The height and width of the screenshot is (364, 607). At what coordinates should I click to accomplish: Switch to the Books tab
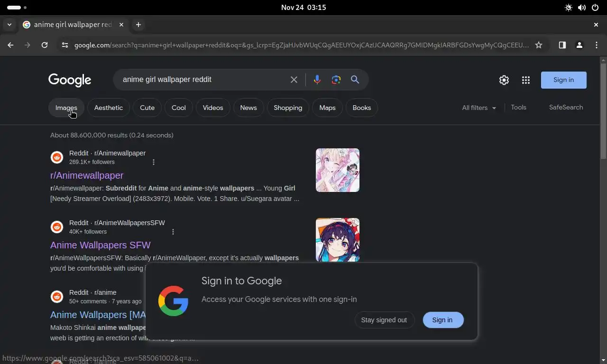pyautogui.click(x=362, y=108)
